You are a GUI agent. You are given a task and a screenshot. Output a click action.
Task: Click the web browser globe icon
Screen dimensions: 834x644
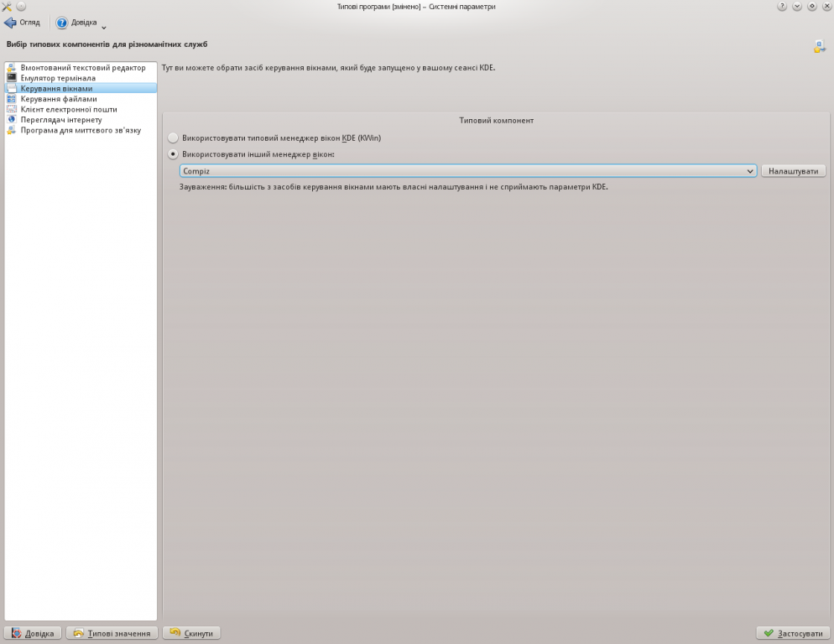(11, 120)
